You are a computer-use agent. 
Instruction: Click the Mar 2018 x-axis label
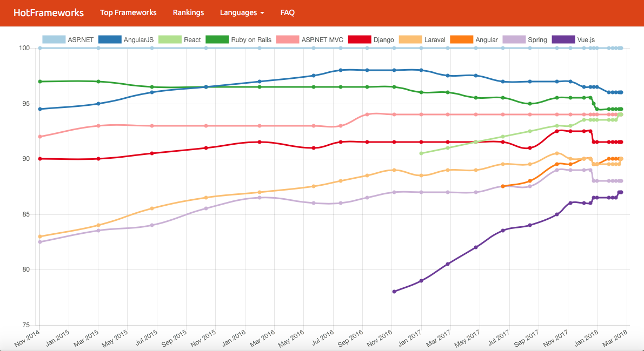615,338
